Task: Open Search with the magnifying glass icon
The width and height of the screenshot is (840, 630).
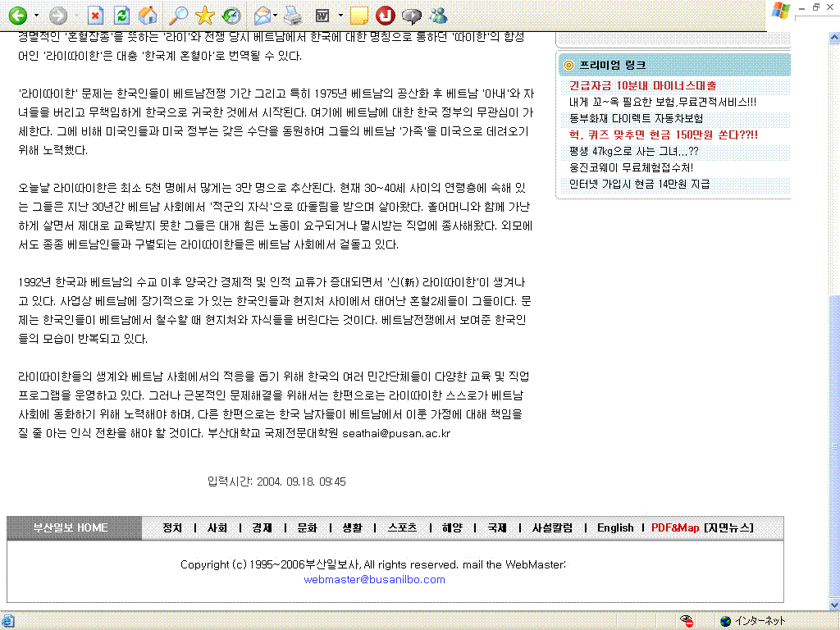Action: tap(178, 15)
